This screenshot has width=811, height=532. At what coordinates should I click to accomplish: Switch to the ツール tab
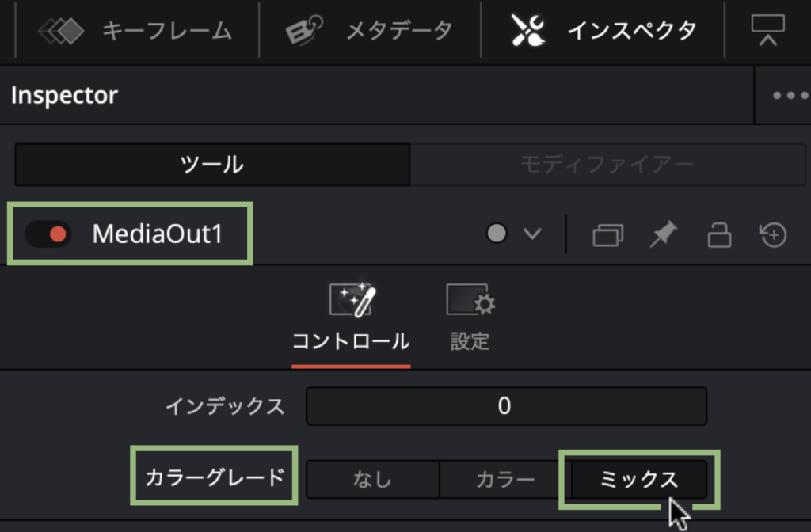point(212,165)
